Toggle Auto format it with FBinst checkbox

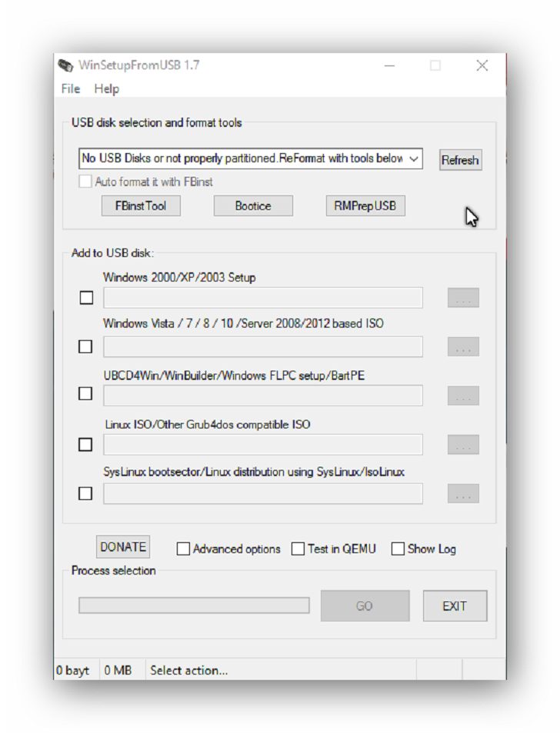click(x=85, y=182)
